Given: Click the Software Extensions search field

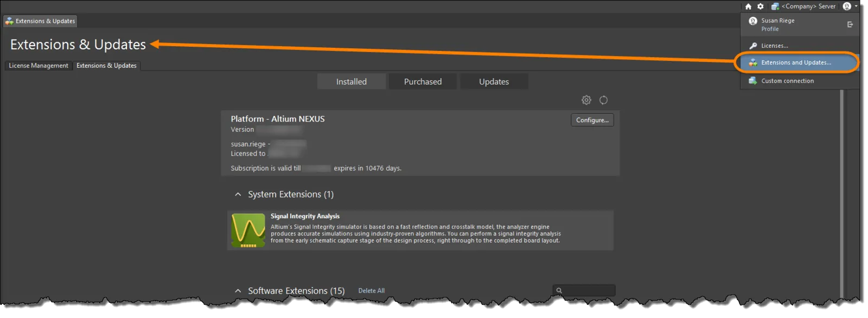Looking at the screenshot, I should pyautogui.click(x=584, y=290).
